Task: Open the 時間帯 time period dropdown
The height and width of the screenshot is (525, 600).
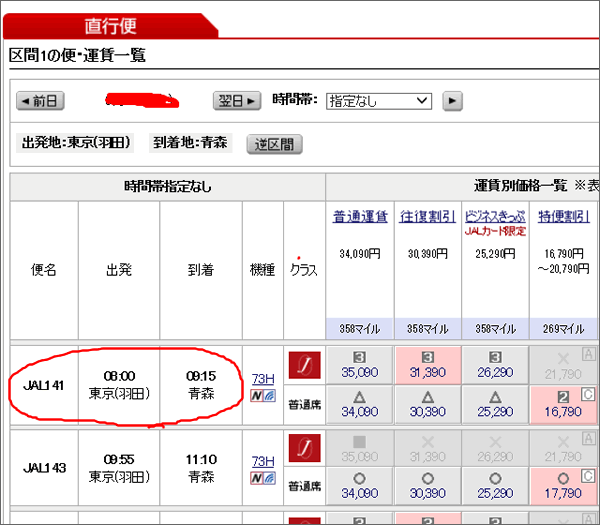Action: (379, 101)
